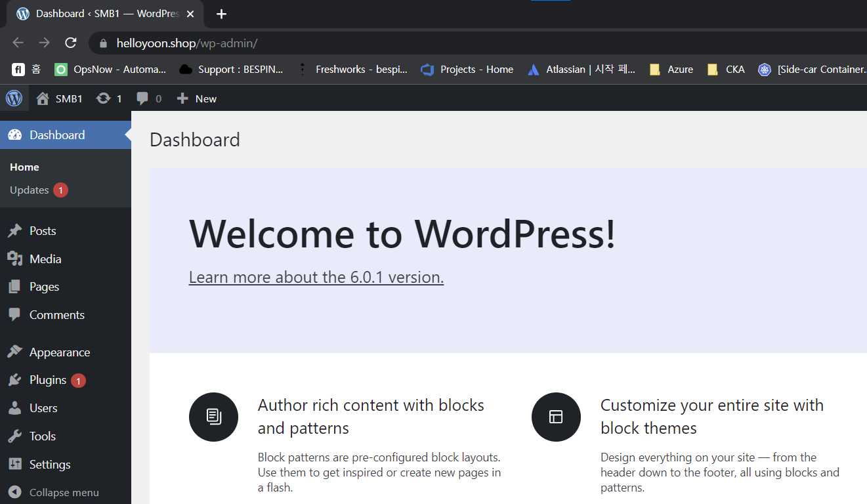Click 'Author rich content with blocks and patterns' heading
Viewport: 867px width, 504px height.
[x=371, y=417]
